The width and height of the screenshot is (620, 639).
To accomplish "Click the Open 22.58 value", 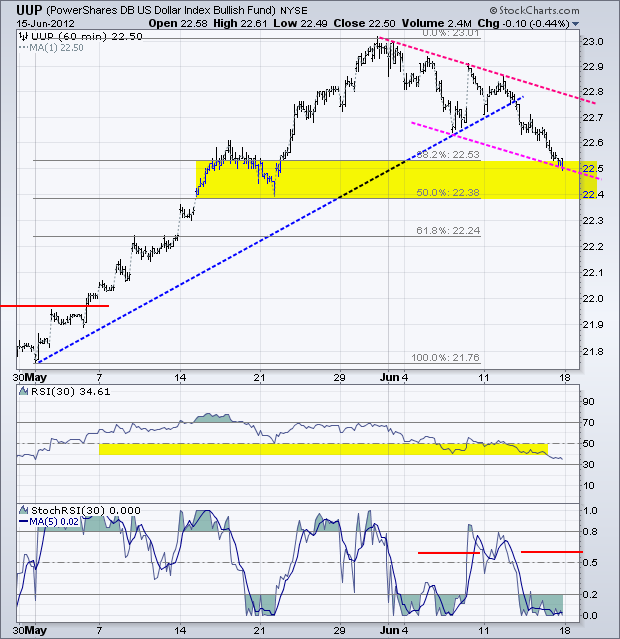I will pos(178,24).
